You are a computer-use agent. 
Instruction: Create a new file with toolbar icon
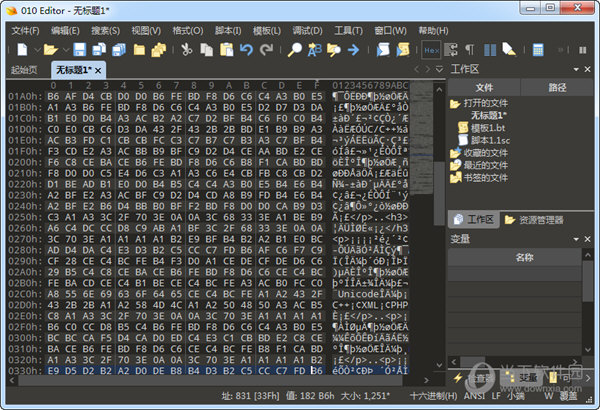click(22, 50)
